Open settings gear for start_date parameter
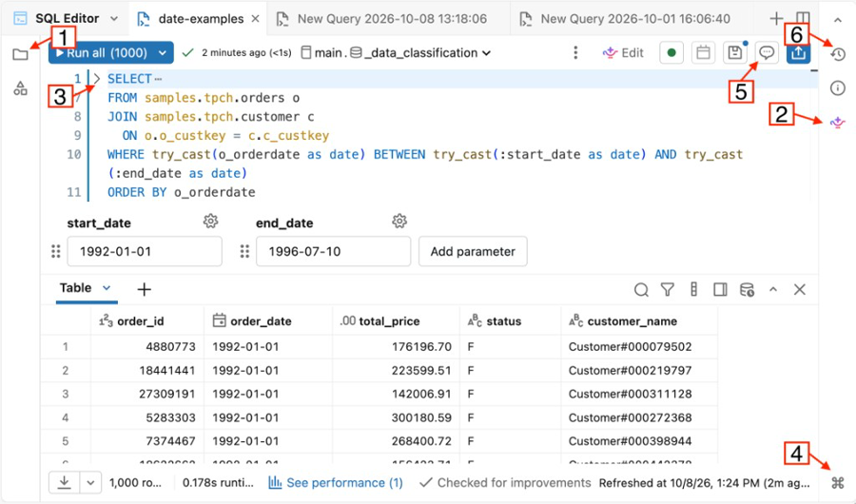 (211, 222)
